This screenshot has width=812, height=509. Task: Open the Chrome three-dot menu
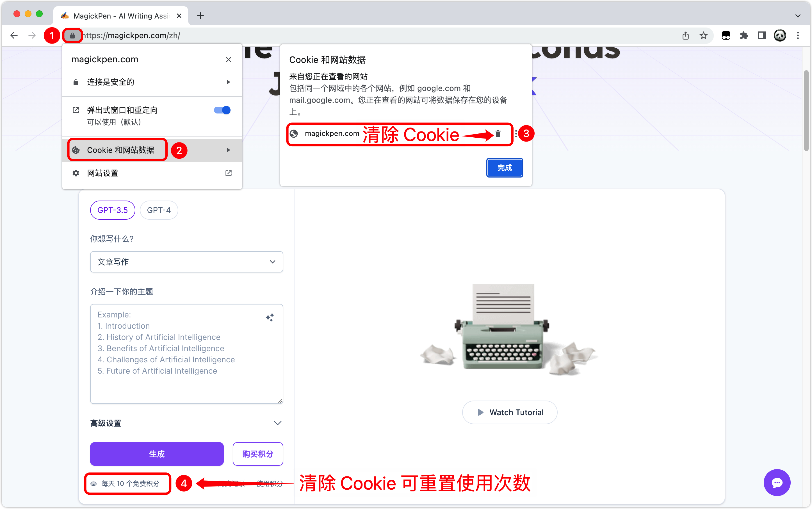point(798,35)
